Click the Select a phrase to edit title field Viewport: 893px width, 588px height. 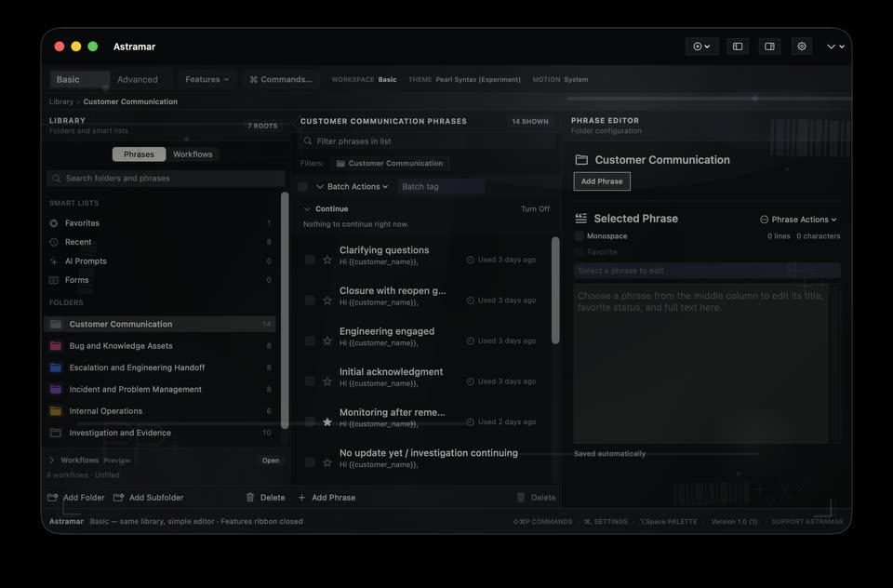coord(707,271)
